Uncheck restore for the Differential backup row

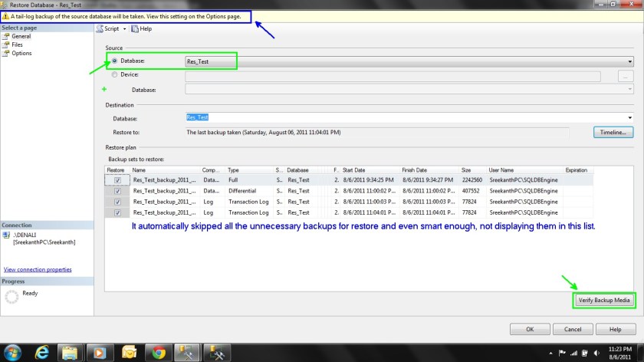117,190
